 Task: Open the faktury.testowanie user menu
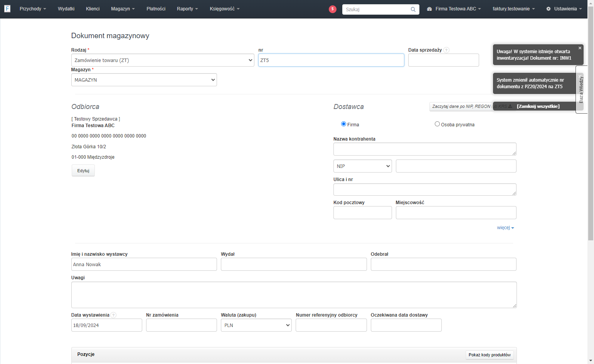tap(513, 9)
